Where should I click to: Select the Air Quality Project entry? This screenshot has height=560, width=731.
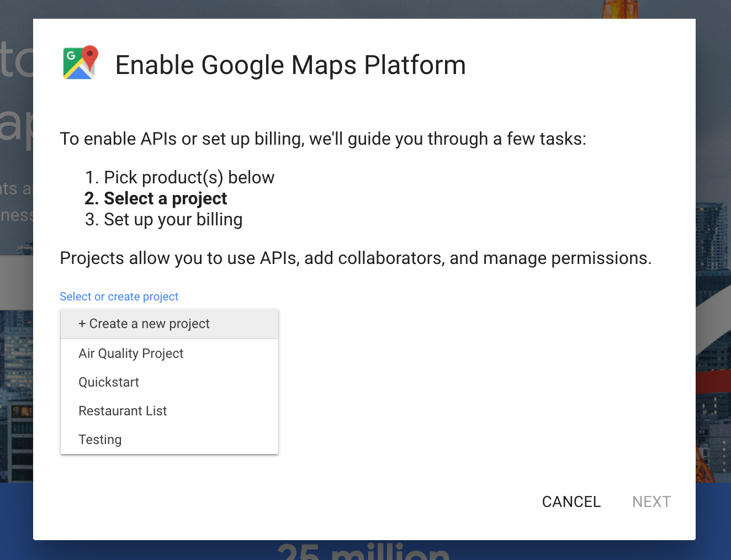(x=169, y=353)
